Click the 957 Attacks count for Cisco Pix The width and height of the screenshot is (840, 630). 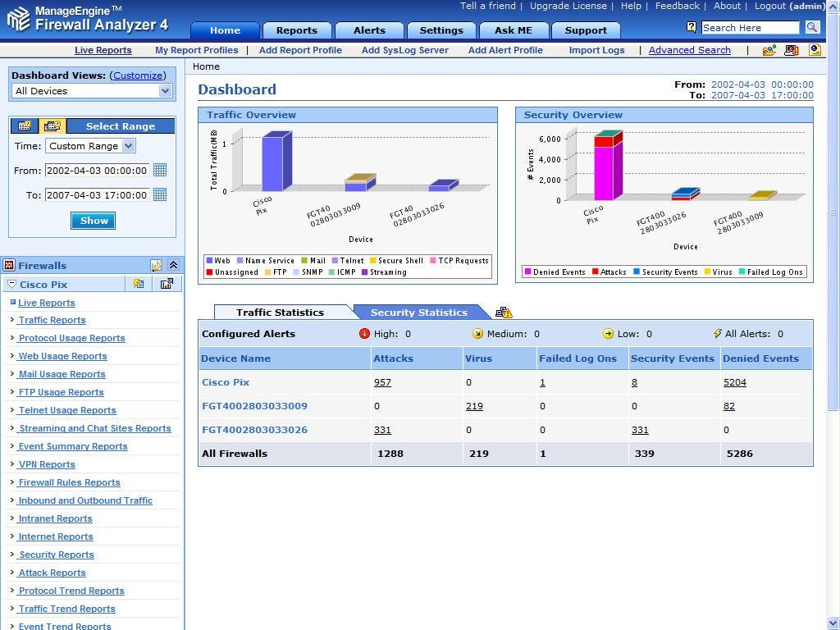382,382
